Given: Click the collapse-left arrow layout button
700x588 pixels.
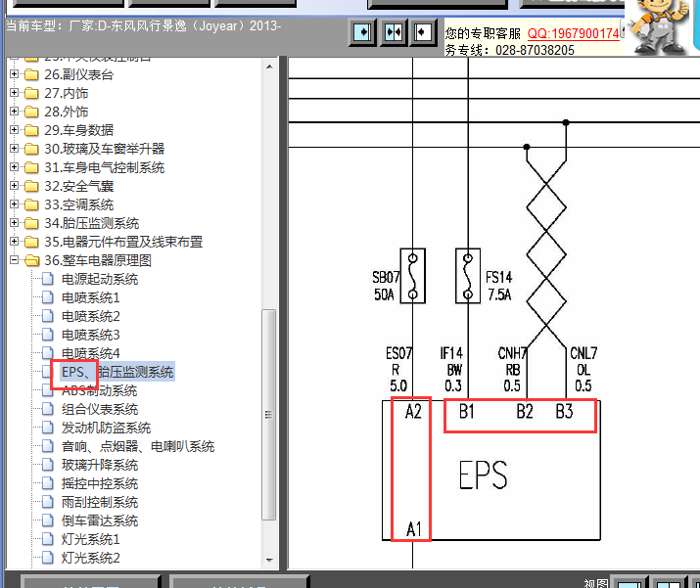Looking at the screenshot, I should coord(423,32).
